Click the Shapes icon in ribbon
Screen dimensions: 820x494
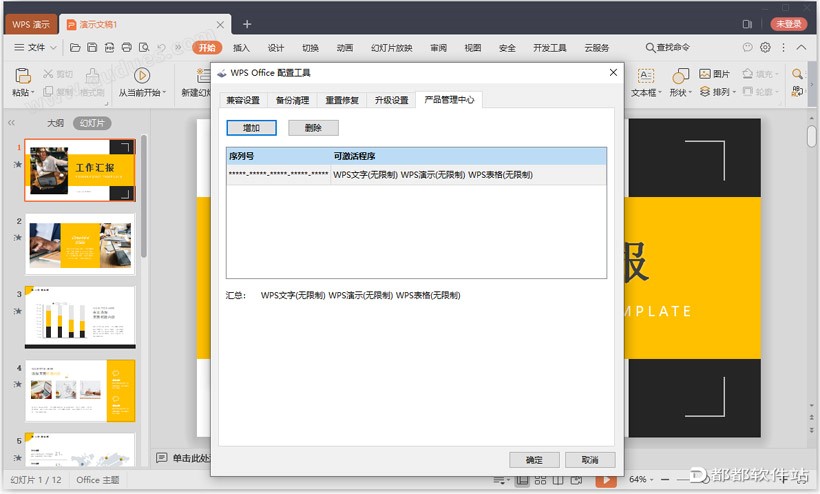(x=680, y=76)
